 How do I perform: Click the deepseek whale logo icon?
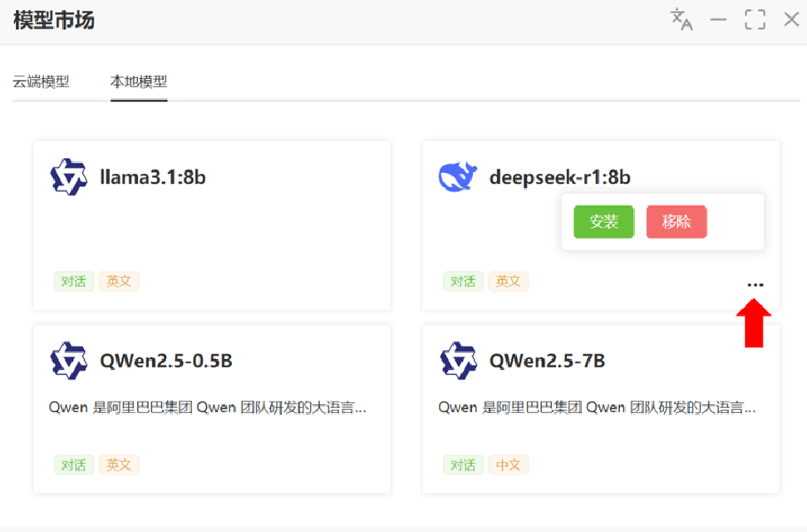[457, 177]
